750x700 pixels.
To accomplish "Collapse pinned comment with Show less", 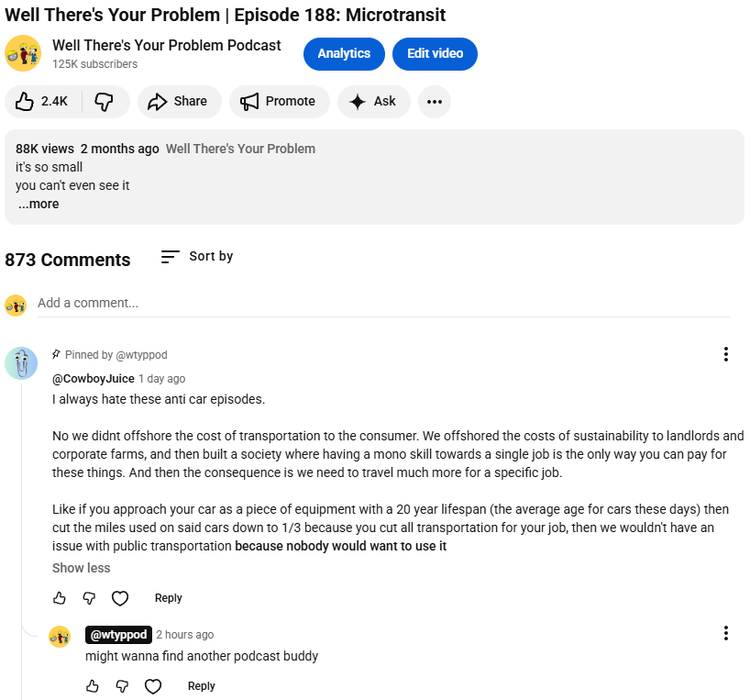I will tap(82, 568).
